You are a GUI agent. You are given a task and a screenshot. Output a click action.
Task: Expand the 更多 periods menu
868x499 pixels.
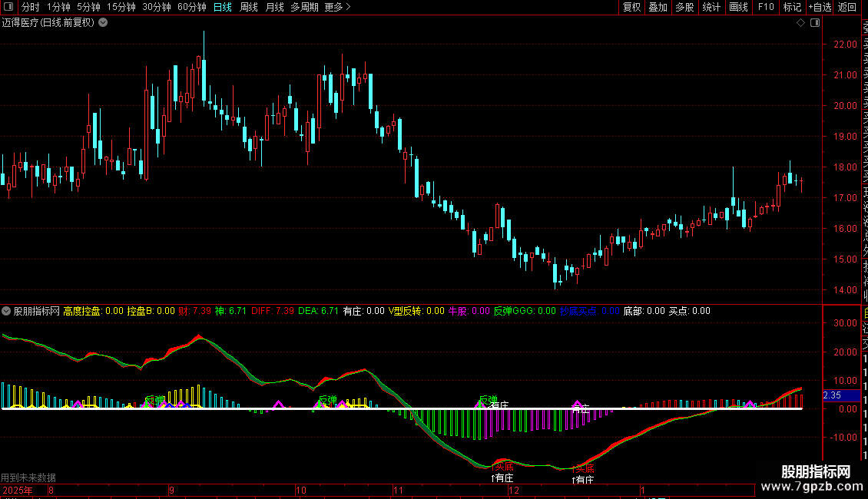pos(337,7)
